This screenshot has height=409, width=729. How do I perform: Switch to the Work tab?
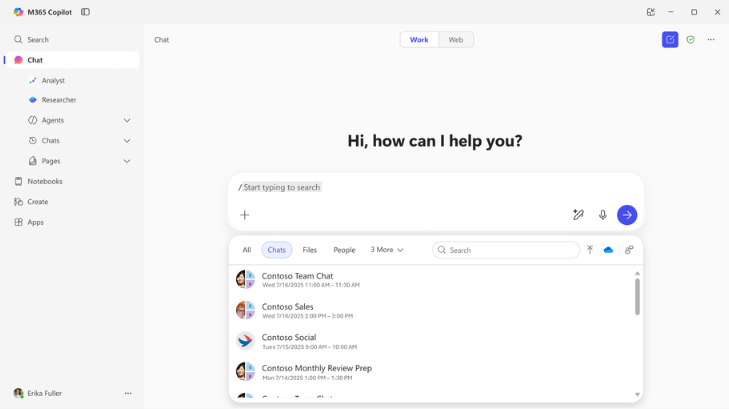click(419, 40)
